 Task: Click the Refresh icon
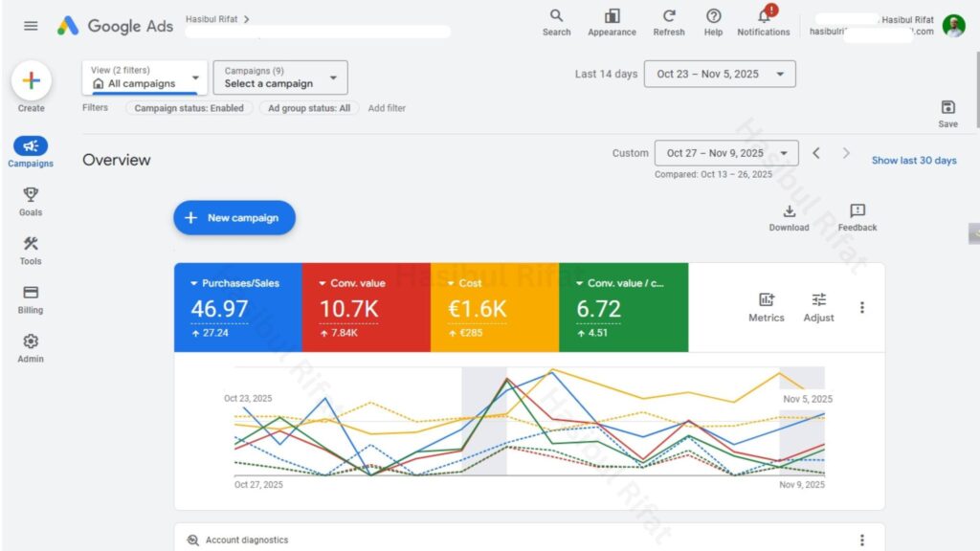tap(669, 16)
